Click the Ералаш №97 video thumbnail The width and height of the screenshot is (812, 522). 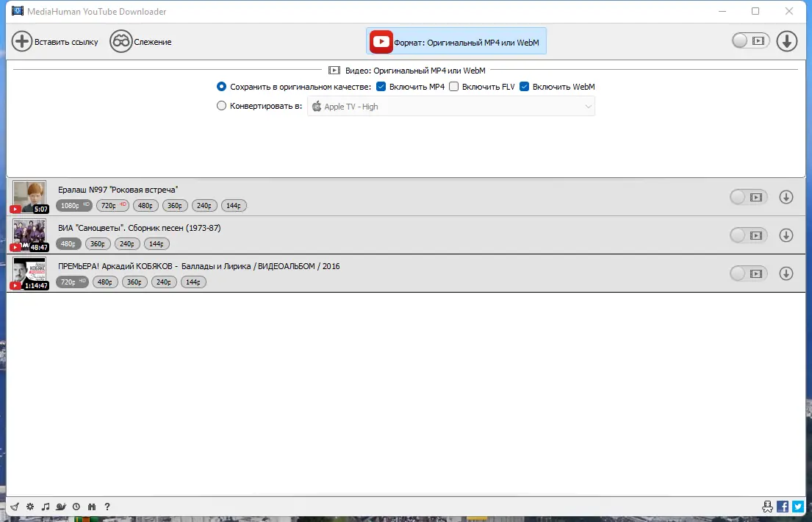click(x=29, y=197)
